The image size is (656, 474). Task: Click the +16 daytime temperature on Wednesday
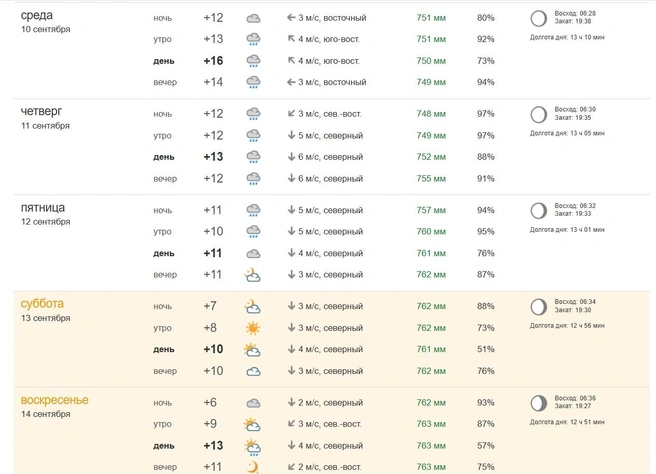coord(213,61)
